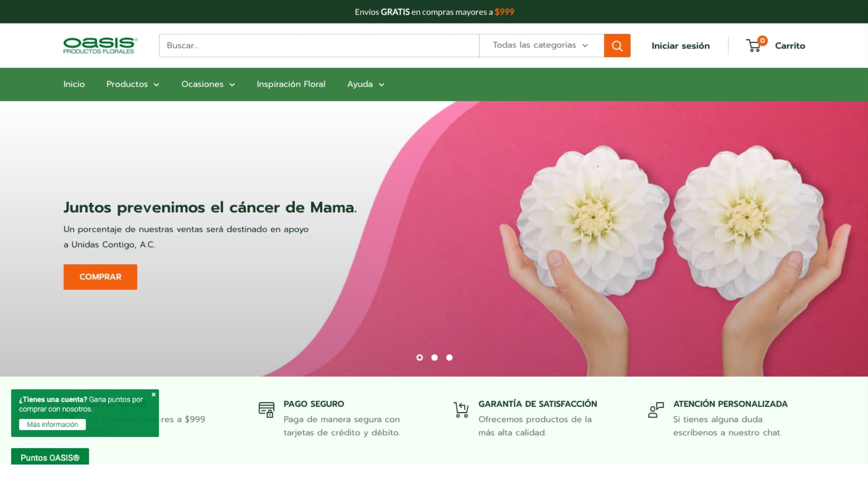Click the orange search magnifier button

pos(617,46)
